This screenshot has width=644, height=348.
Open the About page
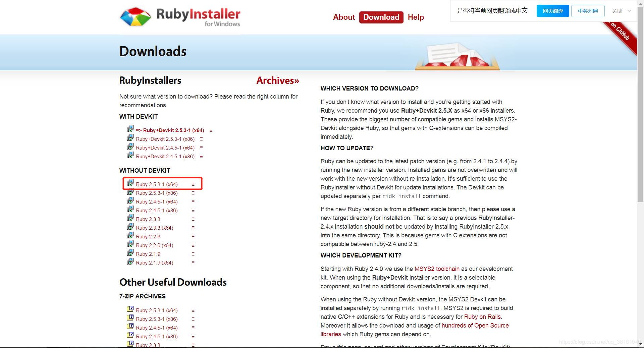tap(344, 17)
